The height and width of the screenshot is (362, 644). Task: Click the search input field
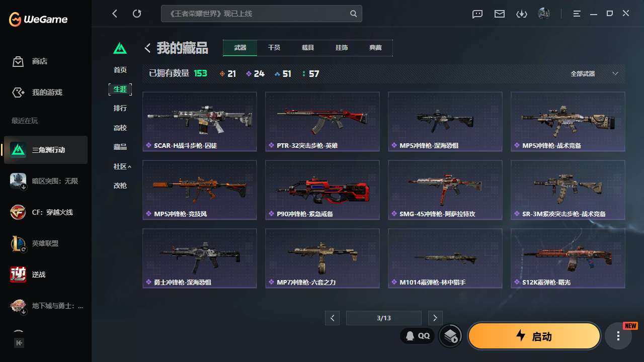coord(257,14)
